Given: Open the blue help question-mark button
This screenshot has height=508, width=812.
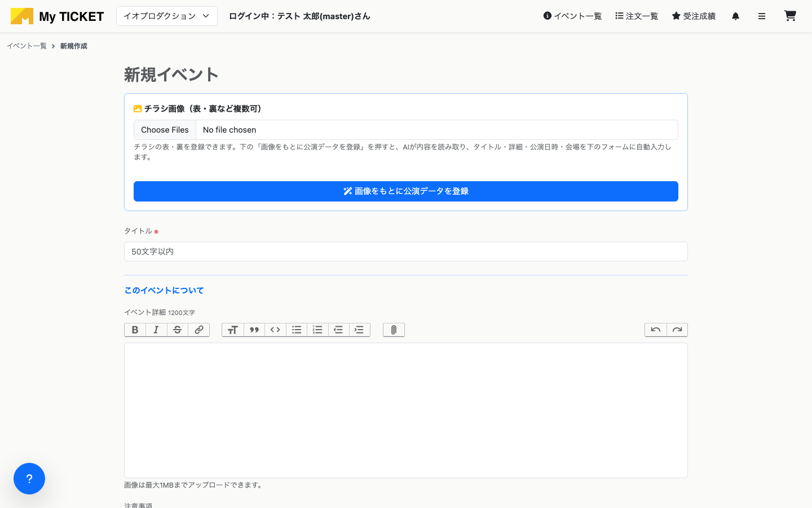Looking at the screenshot, I should point(29,479).
